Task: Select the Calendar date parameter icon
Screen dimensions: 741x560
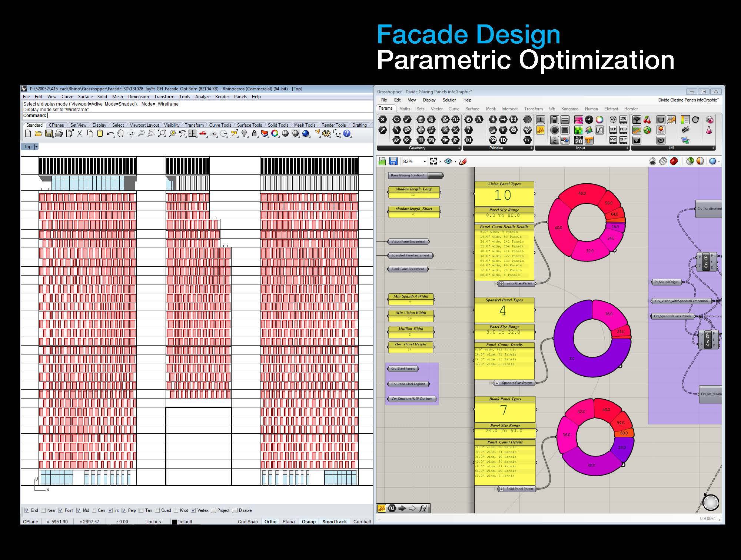Action: 578,140
